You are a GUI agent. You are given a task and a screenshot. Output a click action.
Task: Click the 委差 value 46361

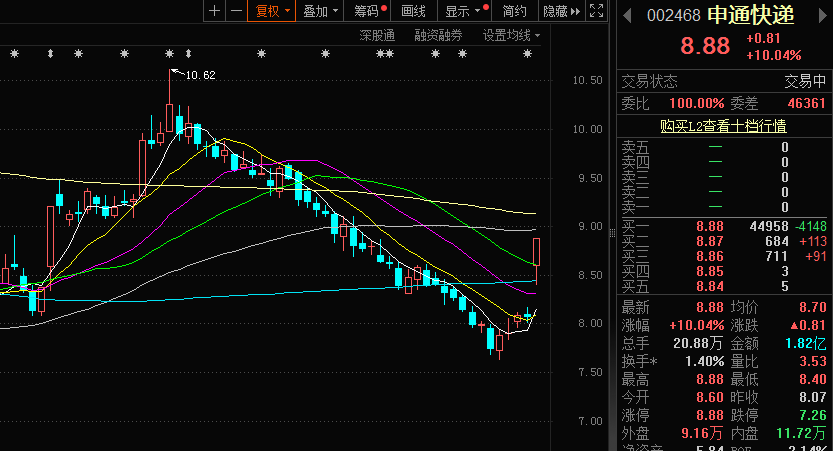806,103
